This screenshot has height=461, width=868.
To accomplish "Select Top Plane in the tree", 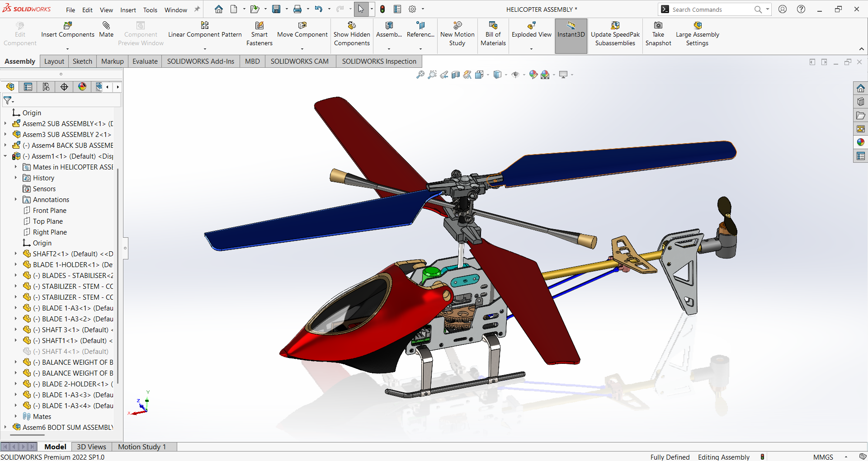I will click(47, 221).
